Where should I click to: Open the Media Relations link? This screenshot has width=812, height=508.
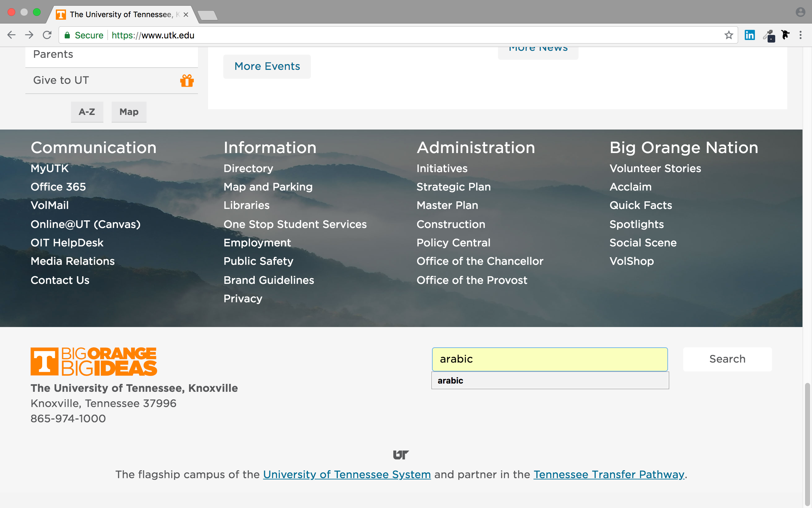tap(73, 261)
